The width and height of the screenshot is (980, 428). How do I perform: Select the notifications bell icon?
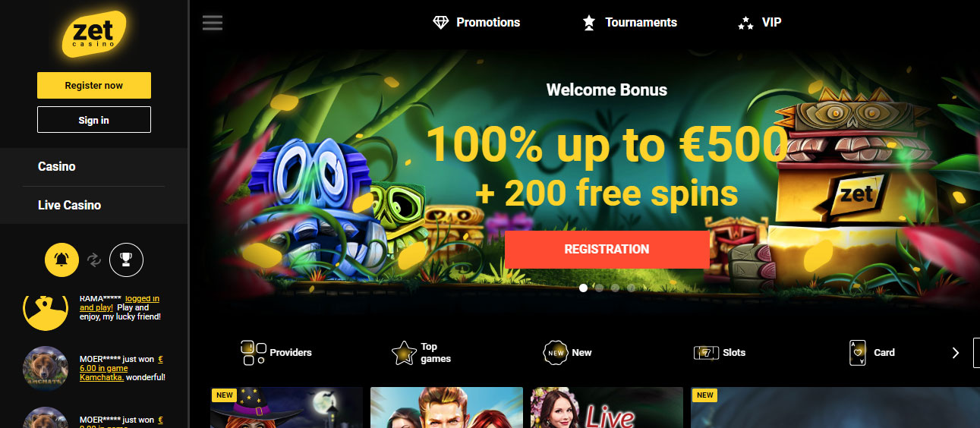pyautogui.click(x=61, y=260)
